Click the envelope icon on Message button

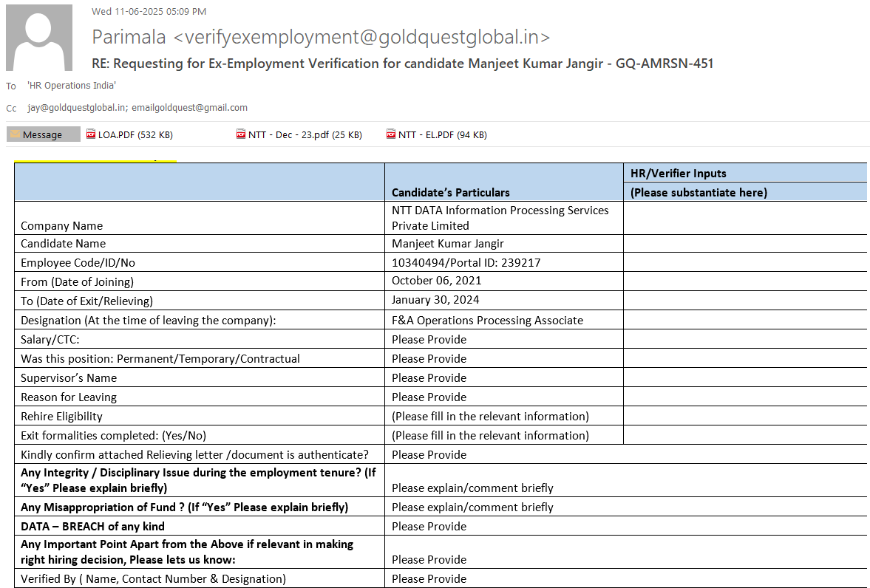[15, 134]
